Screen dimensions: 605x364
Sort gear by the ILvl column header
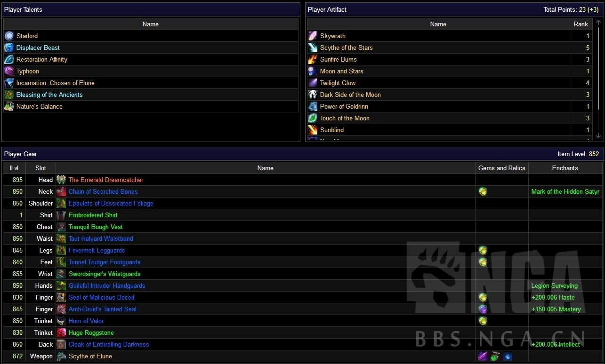tap(14, 168)
